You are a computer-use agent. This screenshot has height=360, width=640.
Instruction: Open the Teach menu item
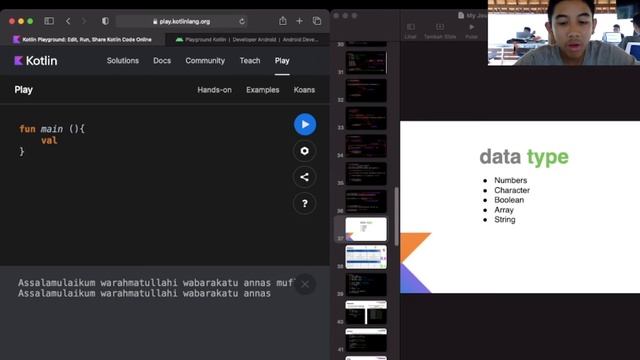pyautogui.click(x=250, y=61)
